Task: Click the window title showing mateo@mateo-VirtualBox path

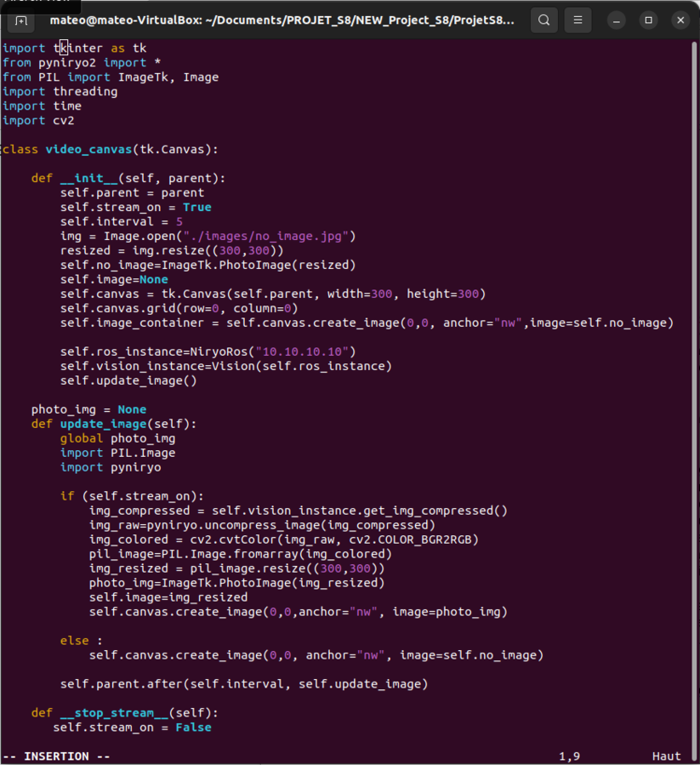Action: tap(282, 20)
